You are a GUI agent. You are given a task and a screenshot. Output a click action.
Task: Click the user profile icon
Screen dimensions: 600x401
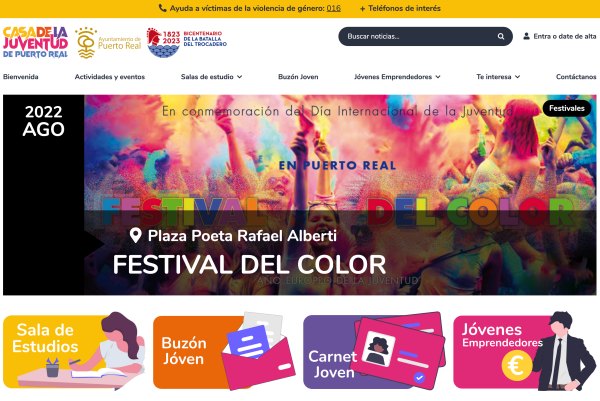click(x=527, y=36)
